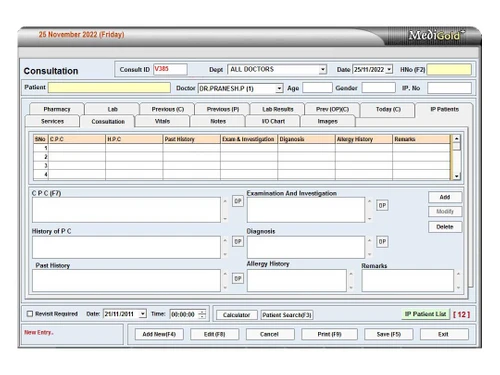
Task: Open the Services tab
Action: click(x=52, y=121)
